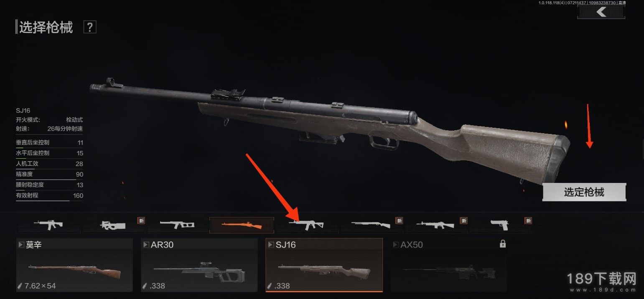This screenshot has height=299, width=644.
Task: Open the shotgun category icon
Action: tap(371, 225)
